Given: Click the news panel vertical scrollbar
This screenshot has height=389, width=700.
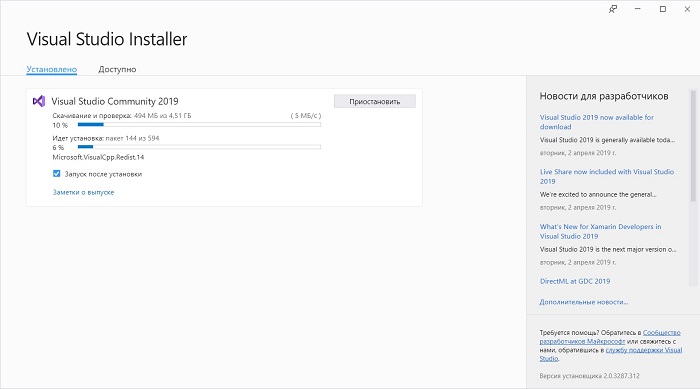Looking at the screenshot, I should click(693, 146).
